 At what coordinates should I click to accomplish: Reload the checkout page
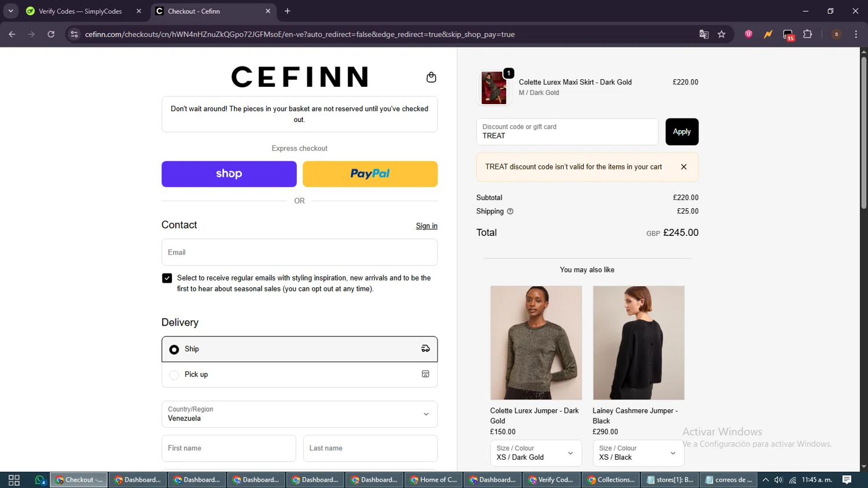51,34
